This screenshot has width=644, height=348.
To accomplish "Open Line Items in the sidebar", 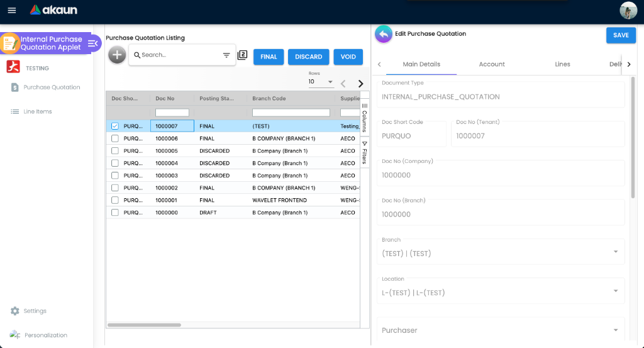I will click(31, 111).
